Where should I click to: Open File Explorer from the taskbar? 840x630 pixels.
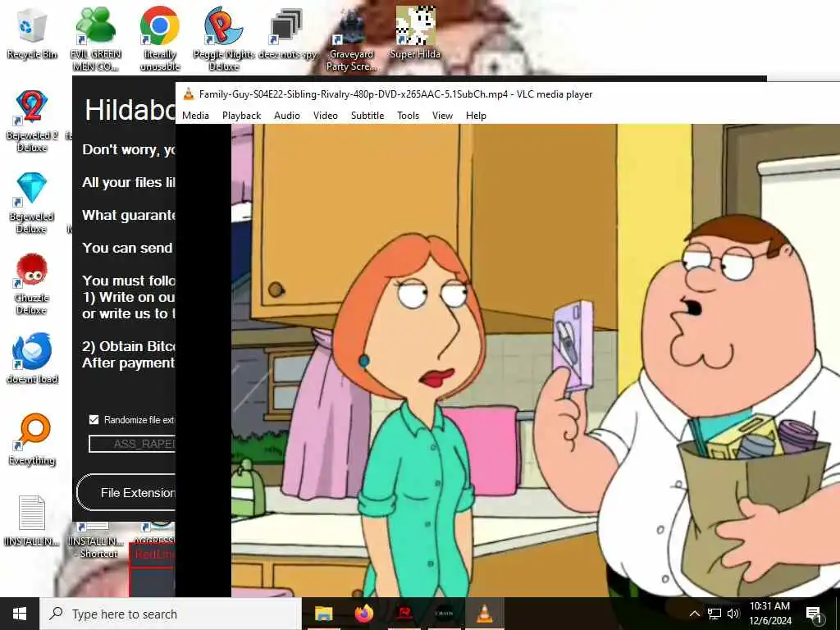[x=323, y=614]
